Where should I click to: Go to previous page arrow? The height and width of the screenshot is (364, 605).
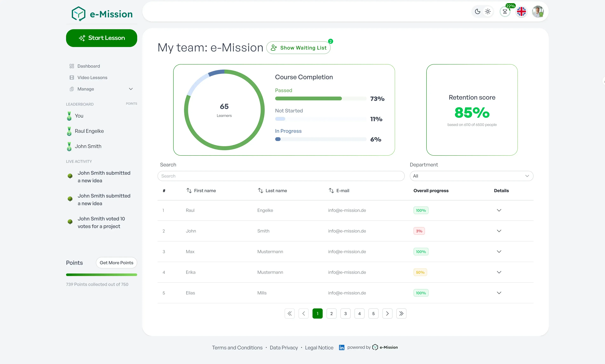coord(304,313)
